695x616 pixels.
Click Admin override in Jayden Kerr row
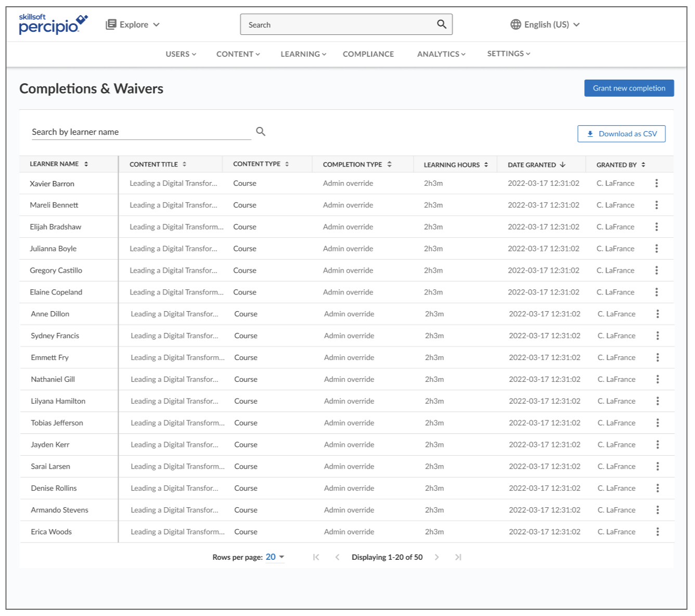tap(349, 445)
